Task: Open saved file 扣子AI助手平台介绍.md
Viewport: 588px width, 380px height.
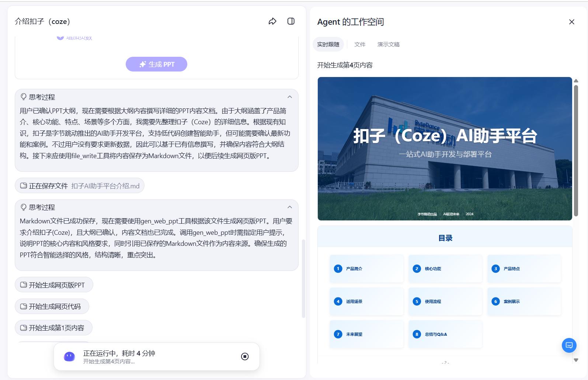Action: [x=80, y=186]
